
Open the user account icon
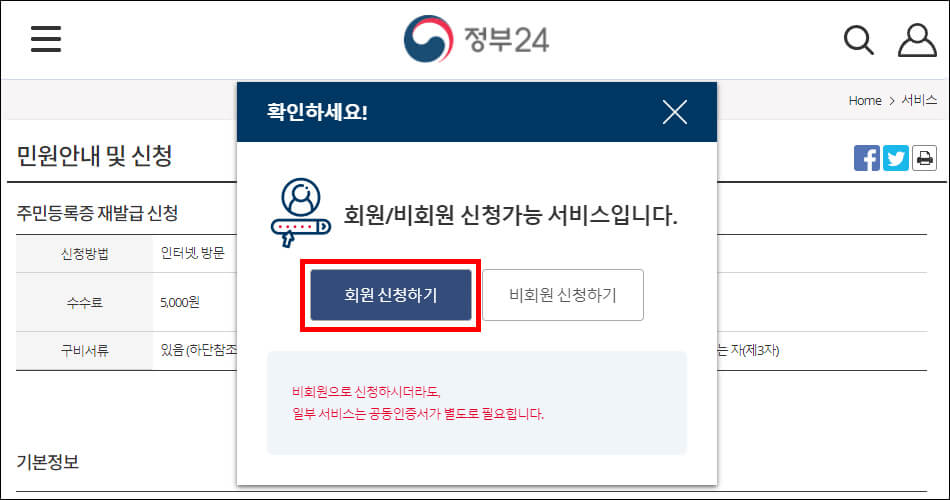point(917,40)
